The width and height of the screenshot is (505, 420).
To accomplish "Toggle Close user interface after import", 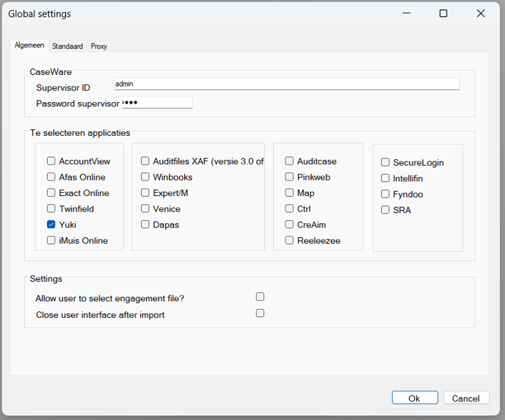I will [x=261, y=313].
